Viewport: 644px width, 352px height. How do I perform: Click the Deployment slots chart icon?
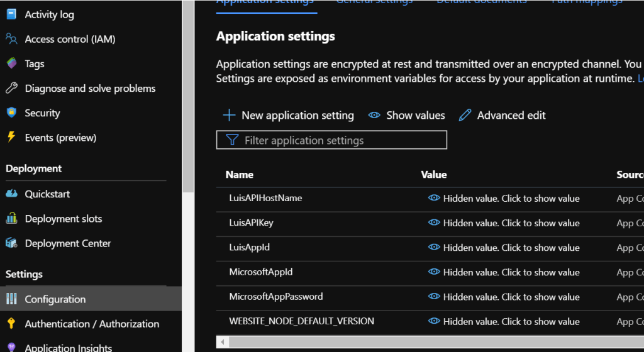[x=11, y=218]
